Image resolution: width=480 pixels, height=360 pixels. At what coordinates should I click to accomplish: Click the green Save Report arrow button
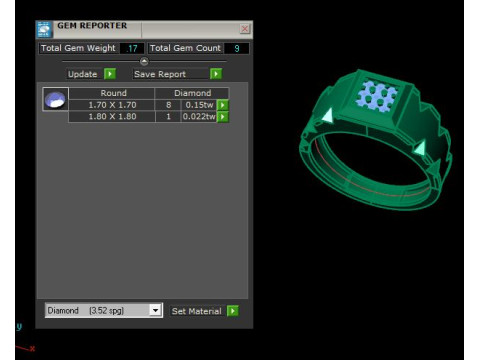coord(216,74)
